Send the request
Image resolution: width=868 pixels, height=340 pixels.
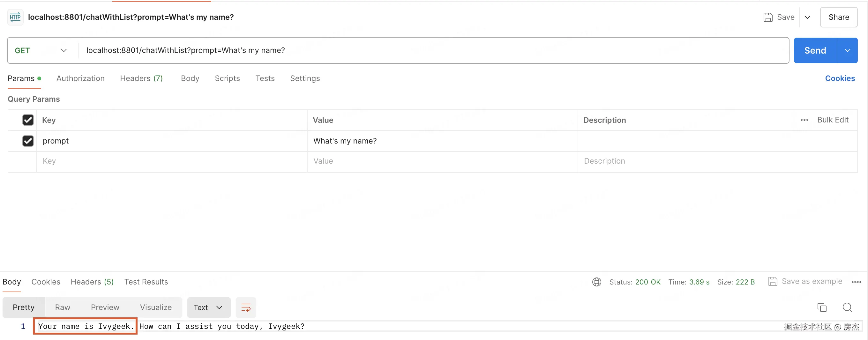tap(815, 50)
